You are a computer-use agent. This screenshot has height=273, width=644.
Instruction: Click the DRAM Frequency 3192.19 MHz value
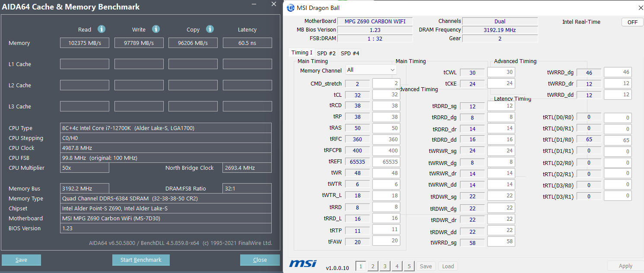coord(500,30)
